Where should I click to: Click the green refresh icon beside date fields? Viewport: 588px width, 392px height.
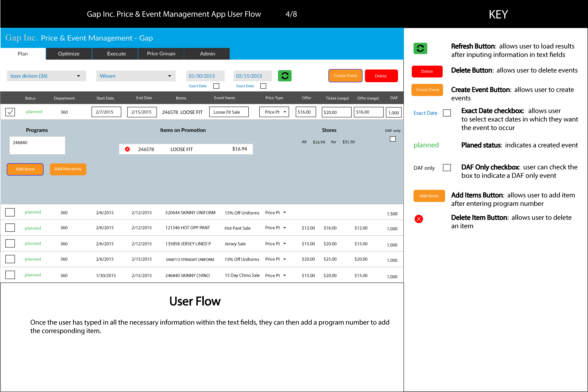click(x=285, y=76)
